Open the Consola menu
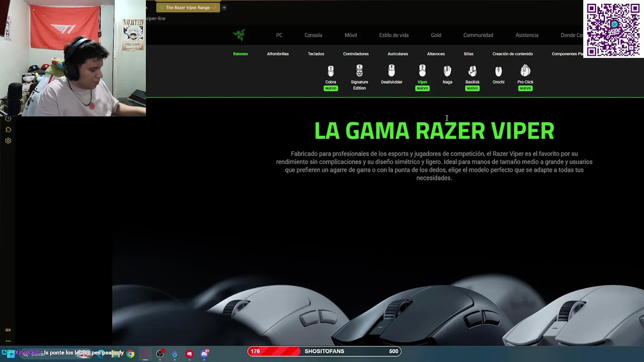This screenshot has height=362, width=644. pos(313,35)
